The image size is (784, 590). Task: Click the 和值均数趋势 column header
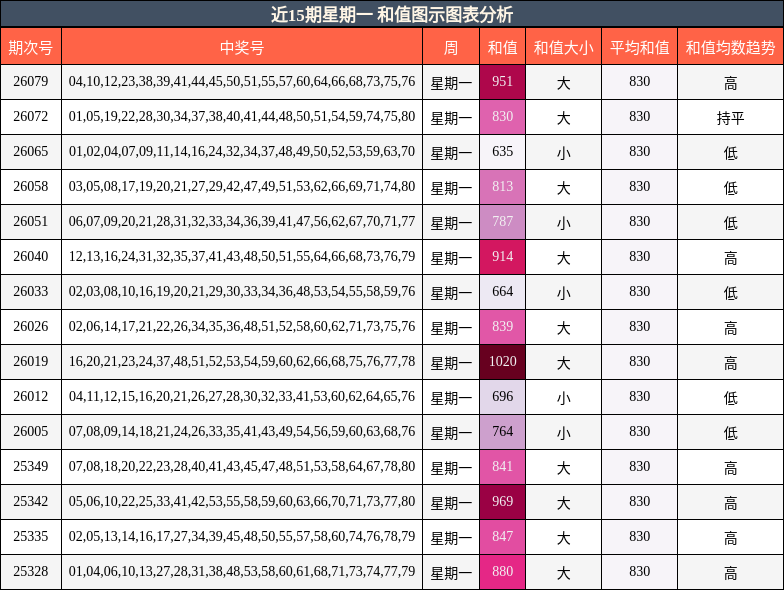click(730, 47)
